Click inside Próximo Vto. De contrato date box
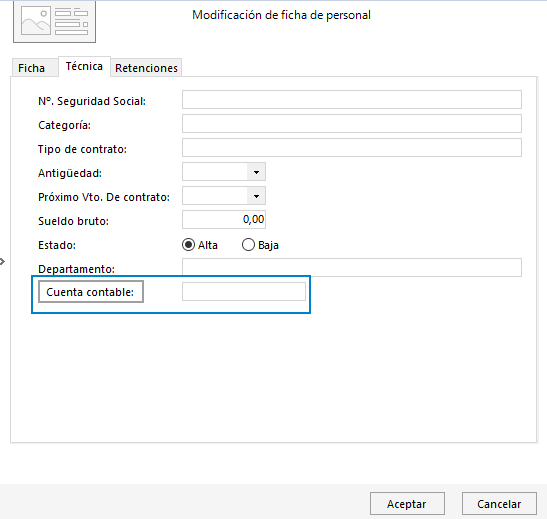547x519 pixels. 215,196
